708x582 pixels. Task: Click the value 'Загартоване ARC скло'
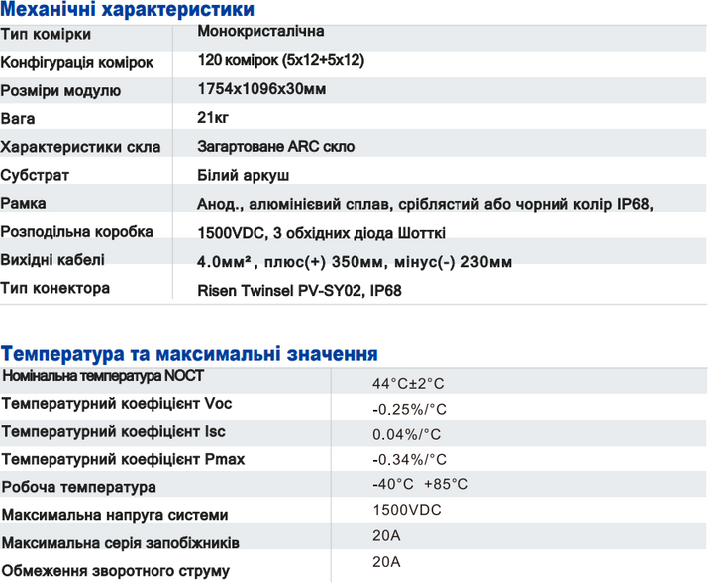tap(276, 146)
